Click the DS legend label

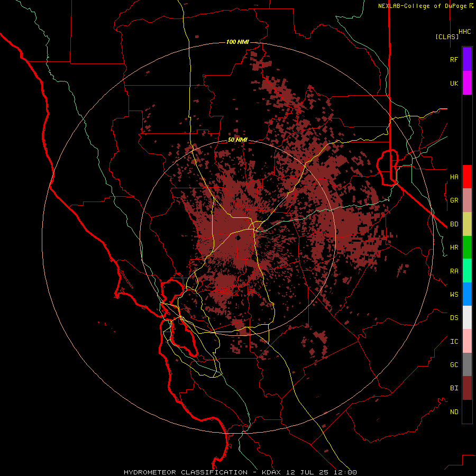454,318
